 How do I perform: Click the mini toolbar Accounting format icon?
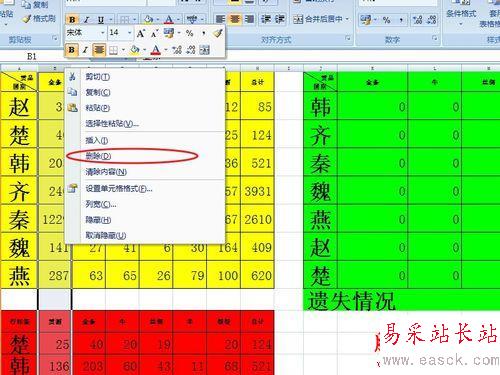[x=169, y=33]
